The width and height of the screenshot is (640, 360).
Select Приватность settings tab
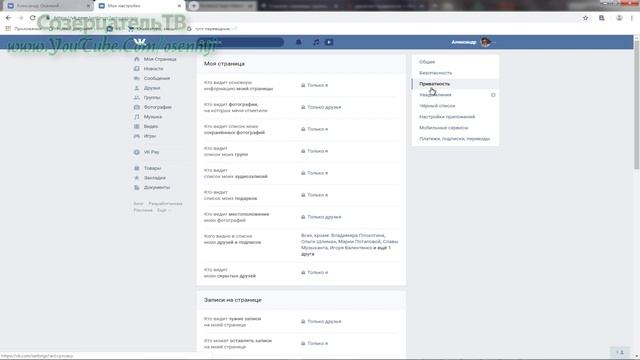click(x=455, y=84)
